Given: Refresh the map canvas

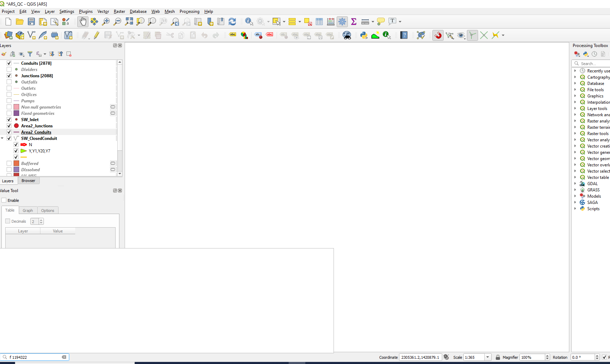Looking at the screenshot, I should pos(232,21).
